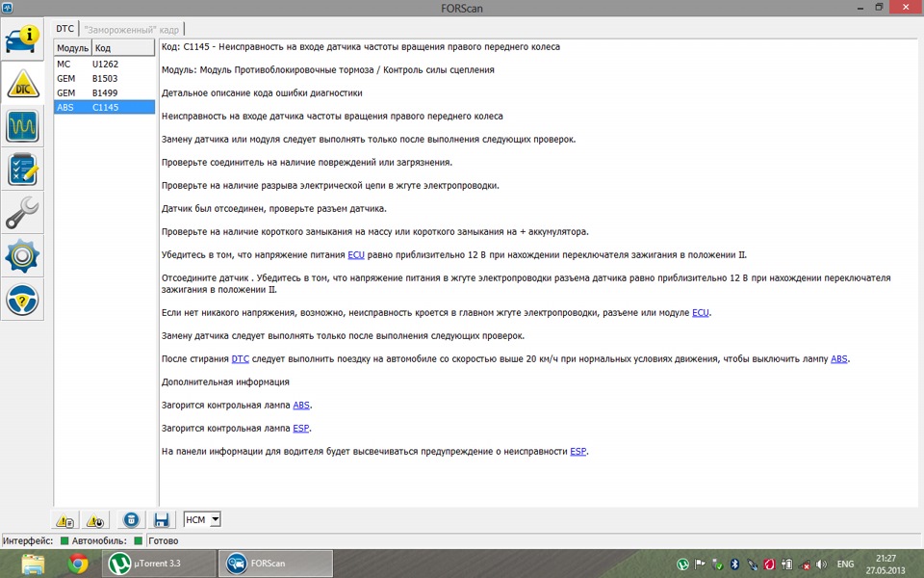Select the GEM B1503 code row
This screenshot has width=924, height=578.
tap(104, 78)
